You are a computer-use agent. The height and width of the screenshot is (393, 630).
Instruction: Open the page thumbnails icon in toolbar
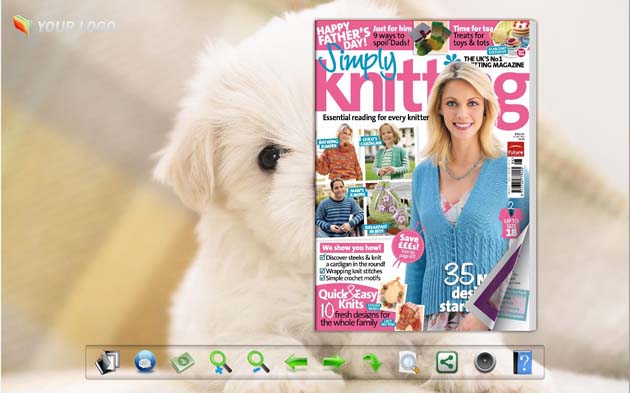(107, 362)
